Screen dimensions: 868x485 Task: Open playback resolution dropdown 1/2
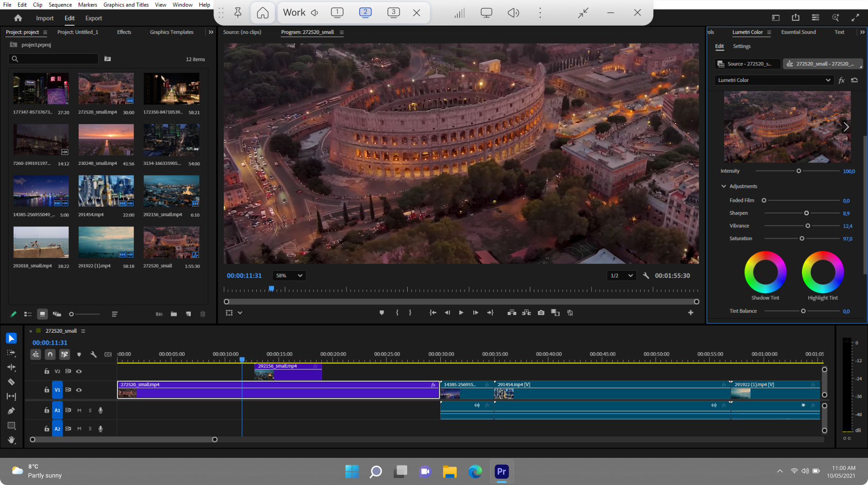[x=621, y=275]
